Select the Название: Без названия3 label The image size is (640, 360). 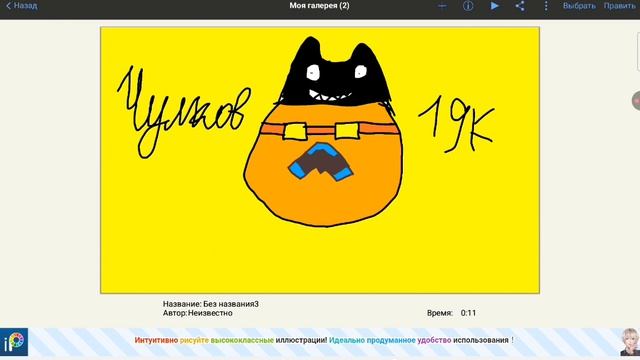(211, 304)
